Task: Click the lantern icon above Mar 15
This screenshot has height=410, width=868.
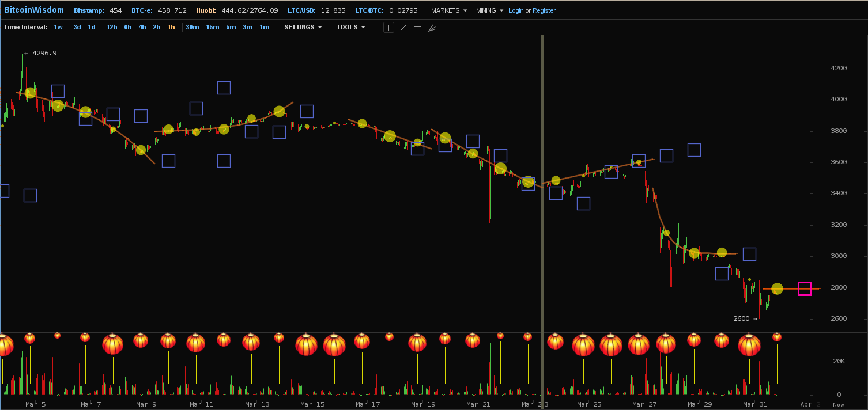Action: pos(307,344)
